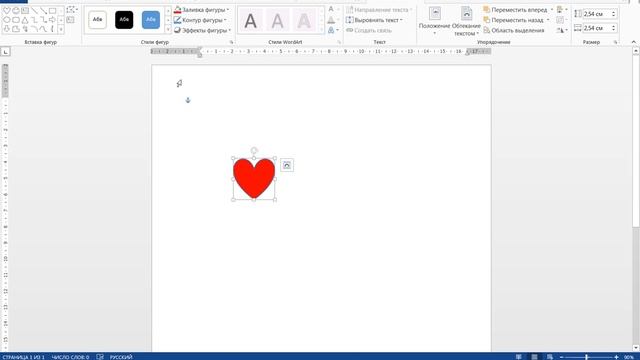This screenshot has height=360, width=640.
Task: Apply the black filled Абв shape style
Action: pyautogui.click(x=124, y=20)
